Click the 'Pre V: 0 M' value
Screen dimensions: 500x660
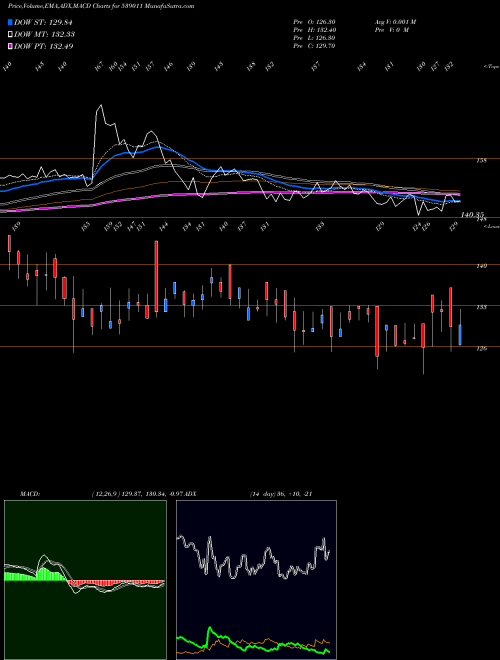pyautogui.click(x=392, y=30)
